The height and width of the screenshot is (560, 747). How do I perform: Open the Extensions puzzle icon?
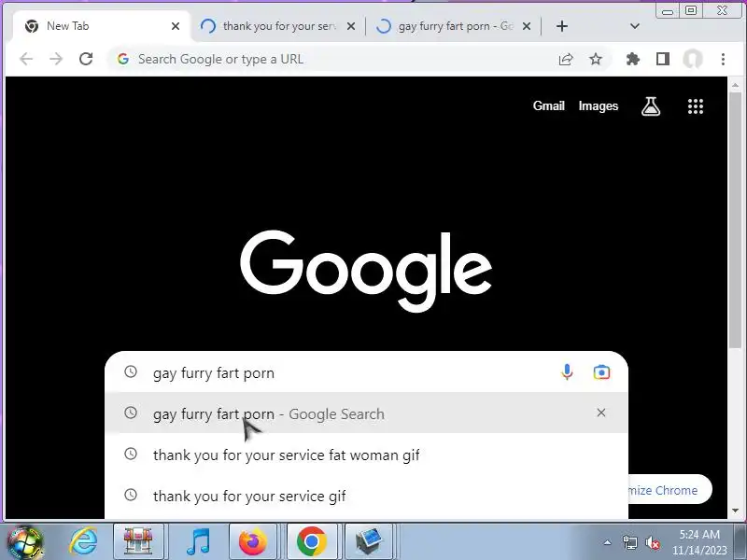[633, 59]
